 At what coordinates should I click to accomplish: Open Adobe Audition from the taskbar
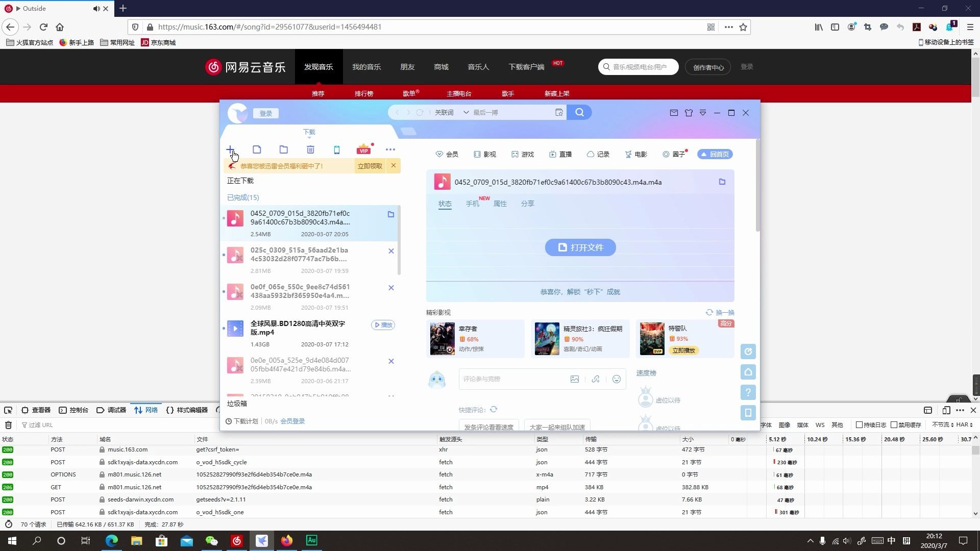pyautogui.click(x=311, y=541)
